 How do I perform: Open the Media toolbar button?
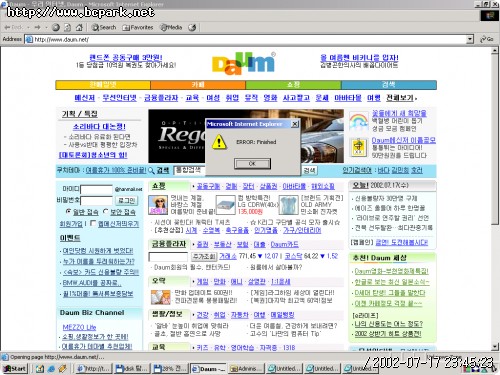[x=171, y=27]
